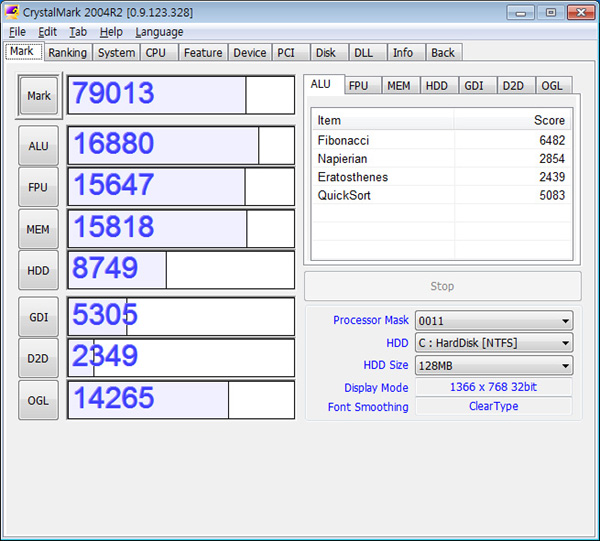The height and width of the screenshot is (541, 600).
Task: Run the MEM benchmark button
Action: (38, 229)
